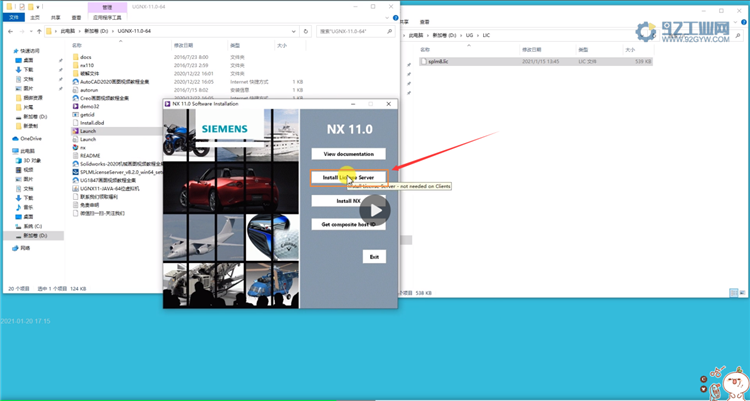Switch to the 主页 ribbon tab
This screenshot has height=401, width=750.
pyautogui.click(x=35, y=18)
